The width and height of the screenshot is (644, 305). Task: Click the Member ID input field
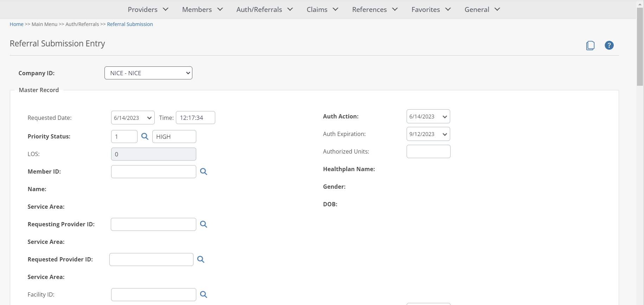(x=153, y=171)
